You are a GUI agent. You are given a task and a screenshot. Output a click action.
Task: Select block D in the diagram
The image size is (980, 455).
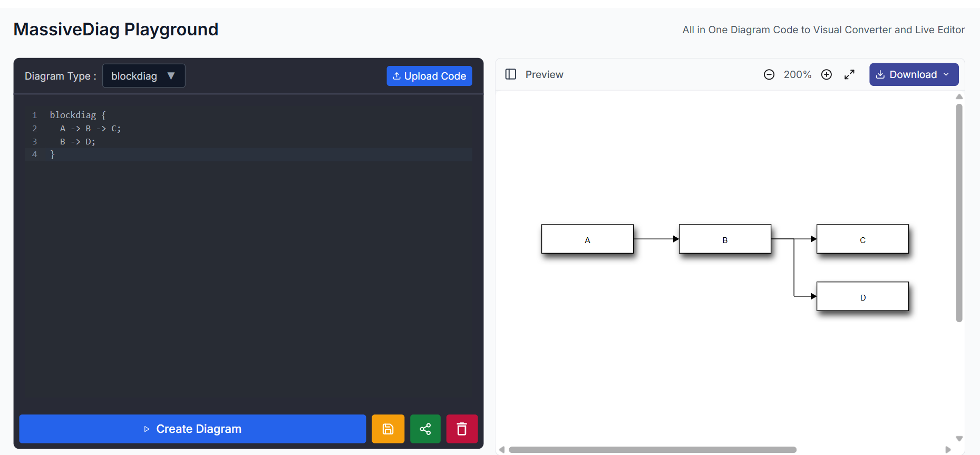point(862,297)
